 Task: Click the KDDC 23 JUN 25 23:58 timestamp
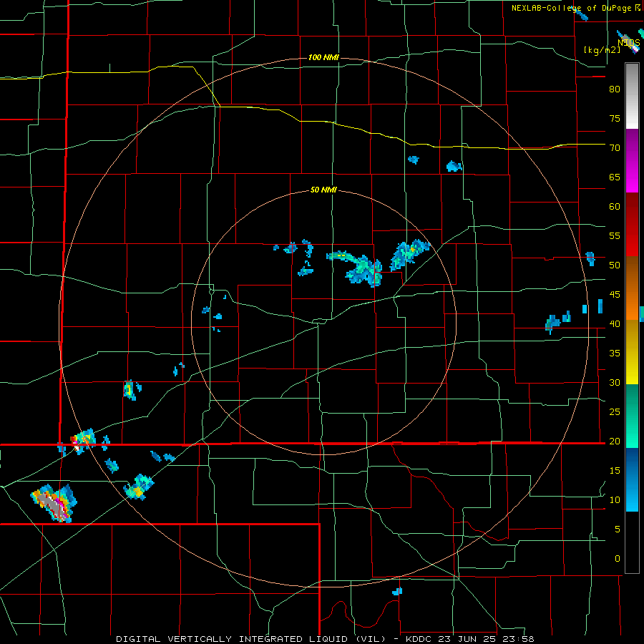pyautogui.click(x=470, y=639)
